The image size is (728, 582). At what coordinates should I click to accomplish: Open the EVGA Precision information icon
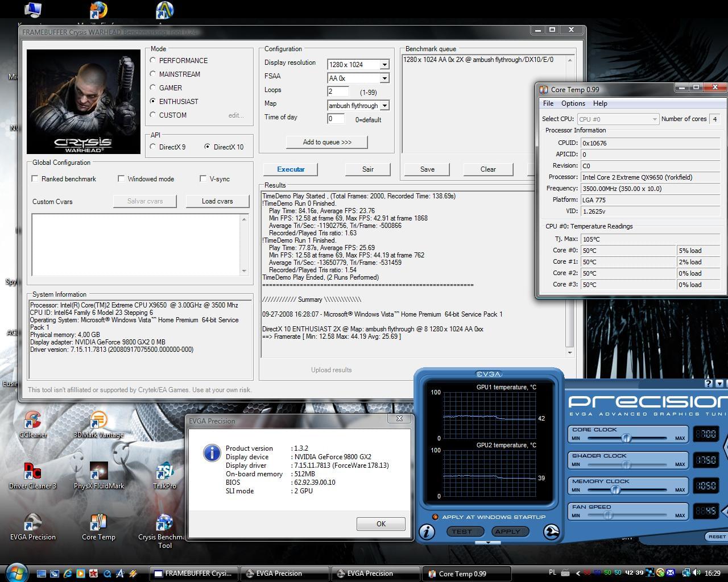[427, 531]
